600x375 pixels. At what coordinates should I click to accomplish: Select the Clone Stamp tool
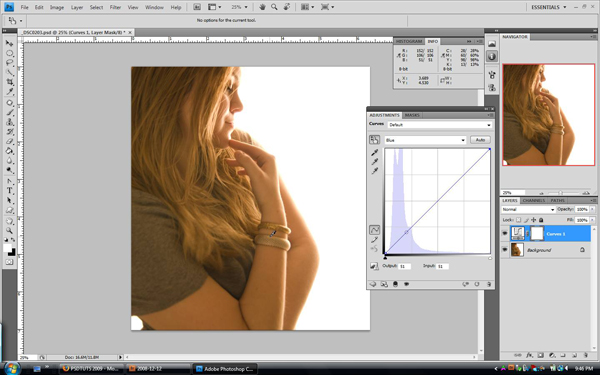(10, 122)
